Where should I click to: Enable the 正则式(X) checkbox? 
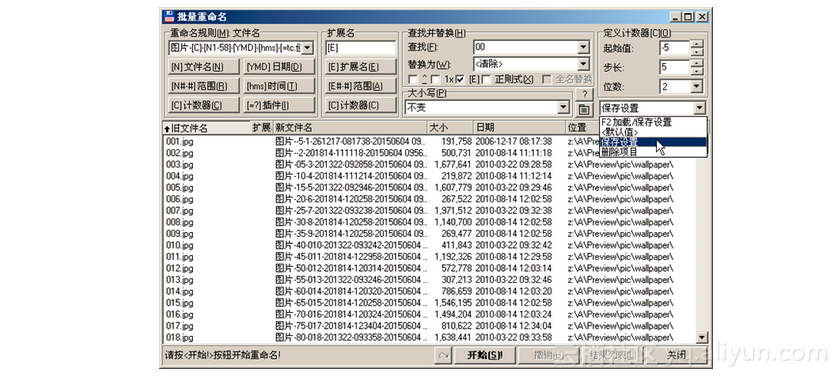[x=486, y=79]
